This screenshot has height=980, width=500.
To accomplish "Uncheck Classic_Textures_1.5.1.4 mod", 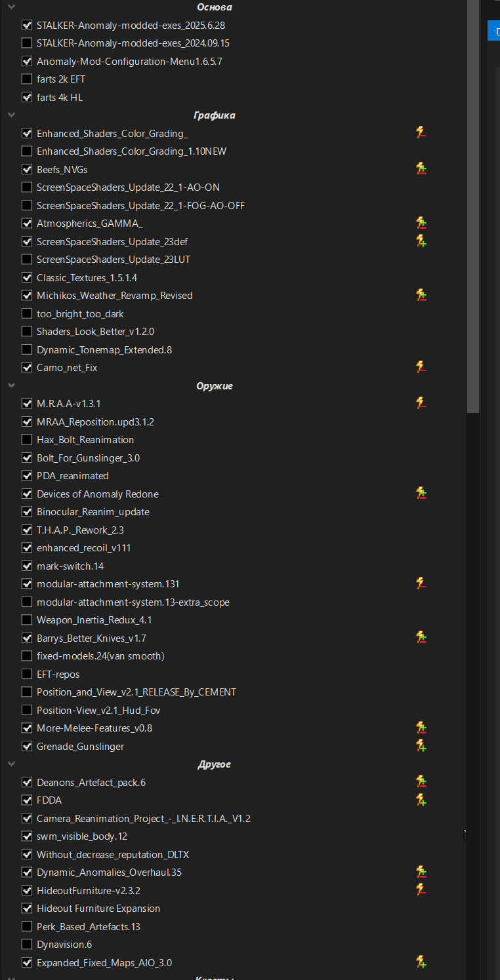I will tap(27, 277).
